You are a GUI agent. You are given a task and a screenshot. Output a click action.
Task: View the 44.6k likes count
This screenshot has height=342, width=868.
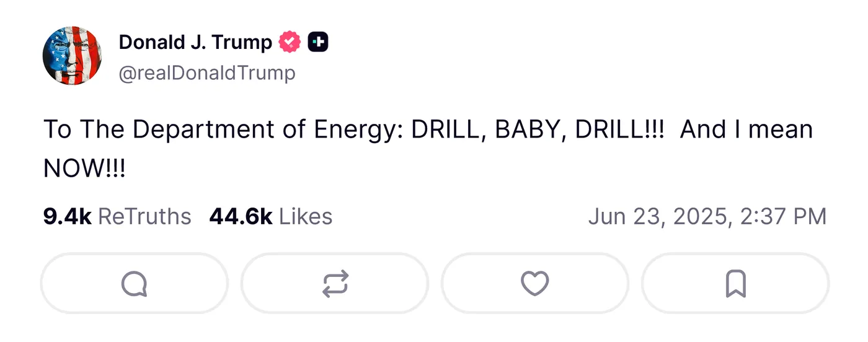point(241,216)
